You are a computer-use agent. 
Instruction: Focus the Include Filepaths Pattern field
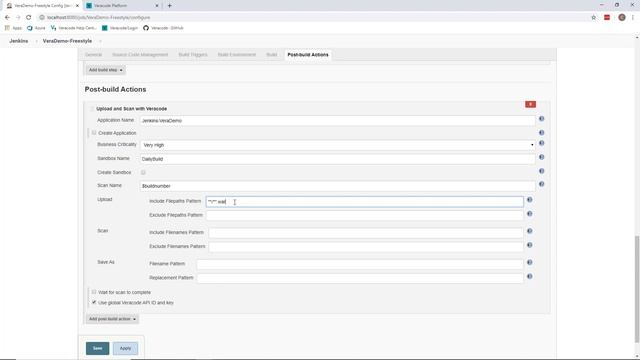point(364,202)
